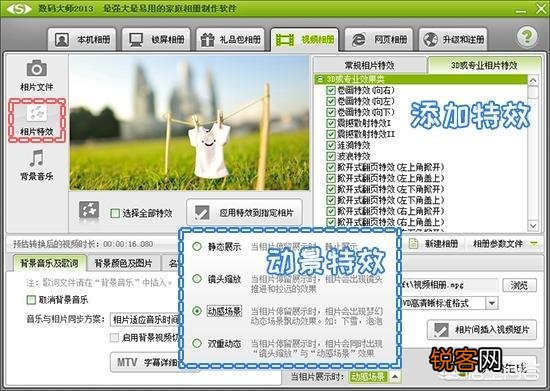Open the 升级和注册 tab
This screenshot has width=550, height=391.
click(453, 40)
